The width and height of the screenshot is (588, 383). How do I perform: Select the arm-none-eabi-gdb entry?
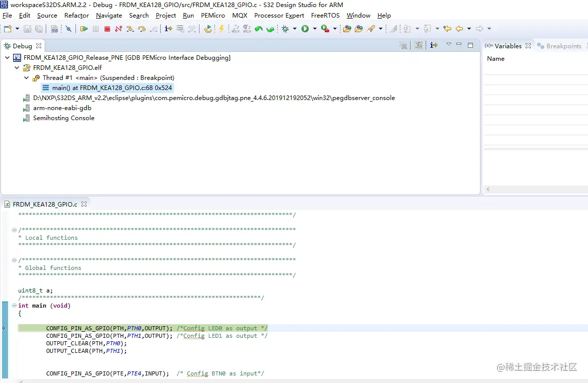tap(57, 108)
